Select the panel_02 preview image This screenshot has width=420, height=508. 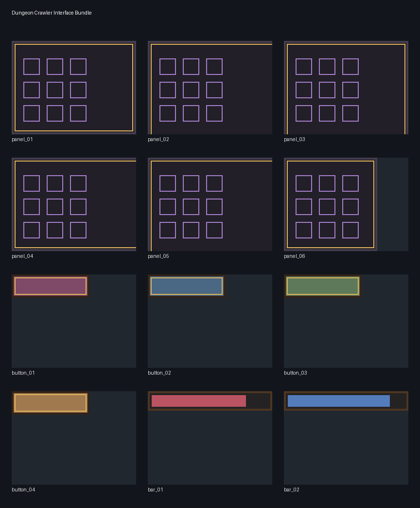point(210,88)
